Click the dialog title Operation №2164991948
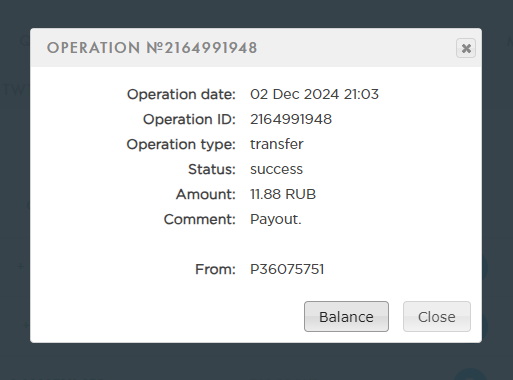Viewport: 513px width, 380px height. (x=152, y=48)
